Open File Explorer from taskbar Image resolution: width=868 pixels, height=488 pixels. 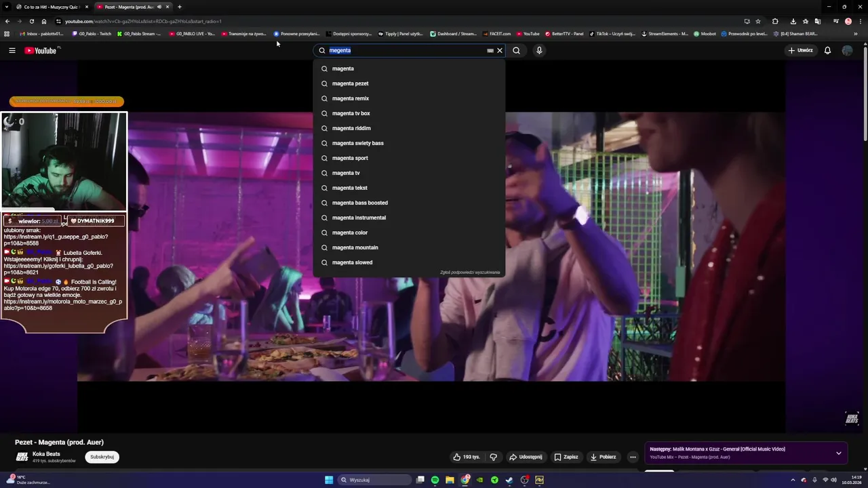click(x=450, y=480)
